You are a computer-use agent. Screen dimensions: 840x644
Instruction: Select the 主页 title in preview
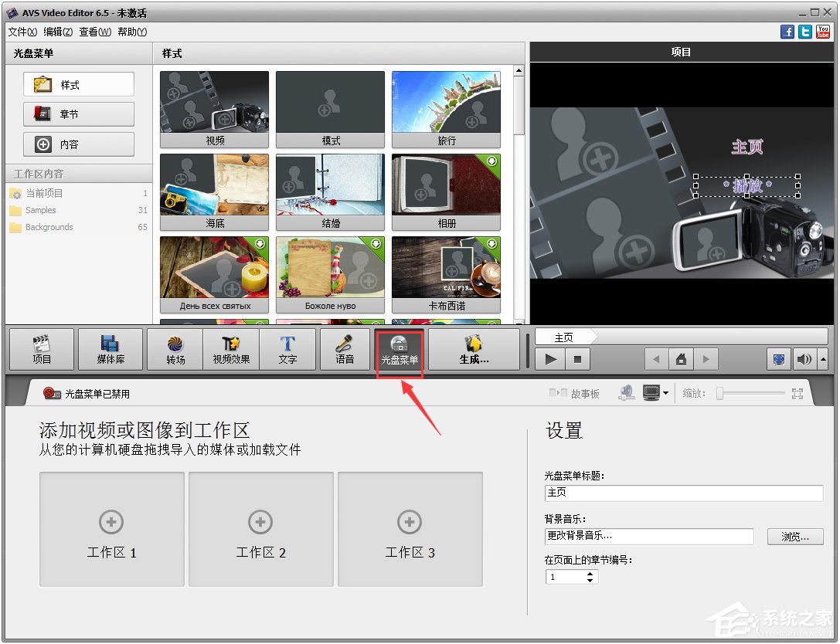point(747,146)
